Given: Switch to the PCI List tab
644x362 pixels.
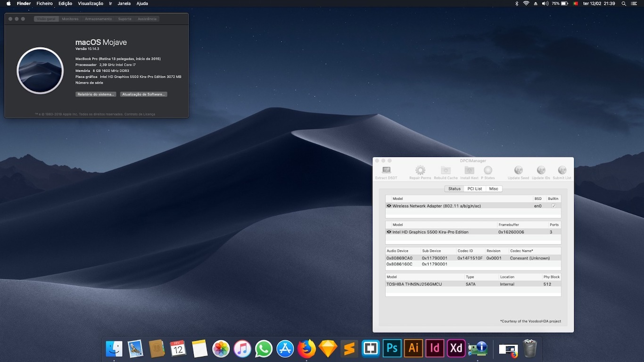Looking at the screenshot, I should pyautogui.click(x=474, y=189).
